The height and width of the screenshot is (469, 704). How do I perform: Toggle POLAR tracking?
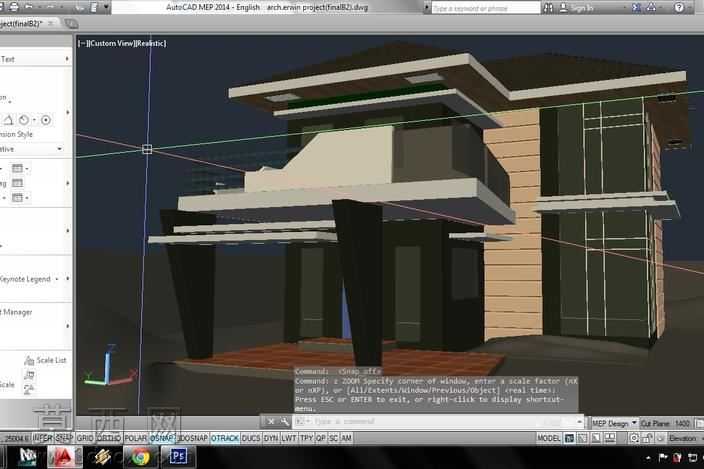(136, 438)
